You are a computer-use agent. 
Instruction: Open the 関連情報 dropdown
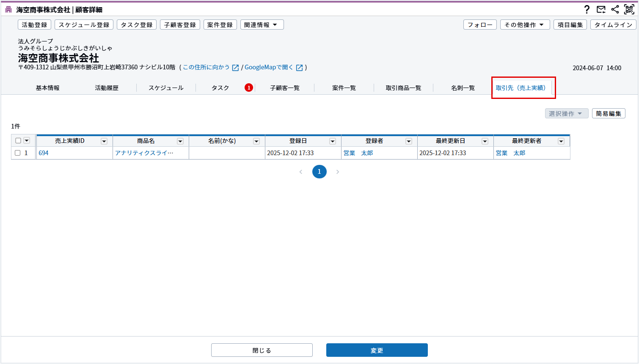262,25
